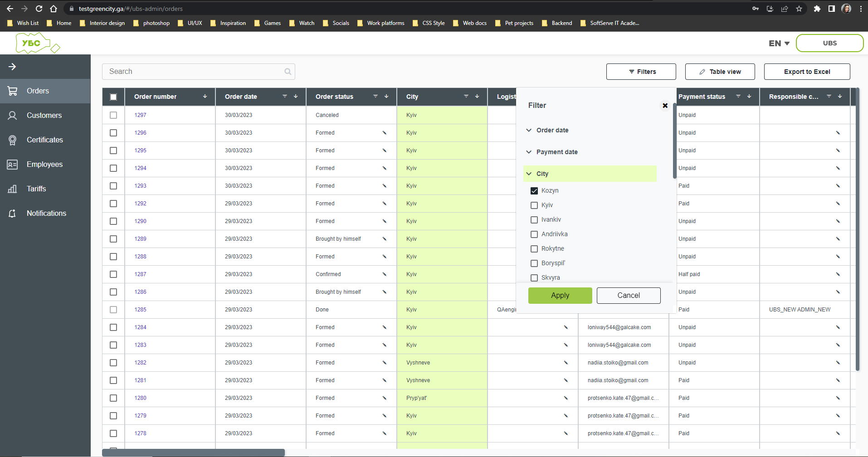Image resolution: width=868 pixels, height=457 pixels.
Task: Open Notifications from the sidebar
Action: coord(46,213)
